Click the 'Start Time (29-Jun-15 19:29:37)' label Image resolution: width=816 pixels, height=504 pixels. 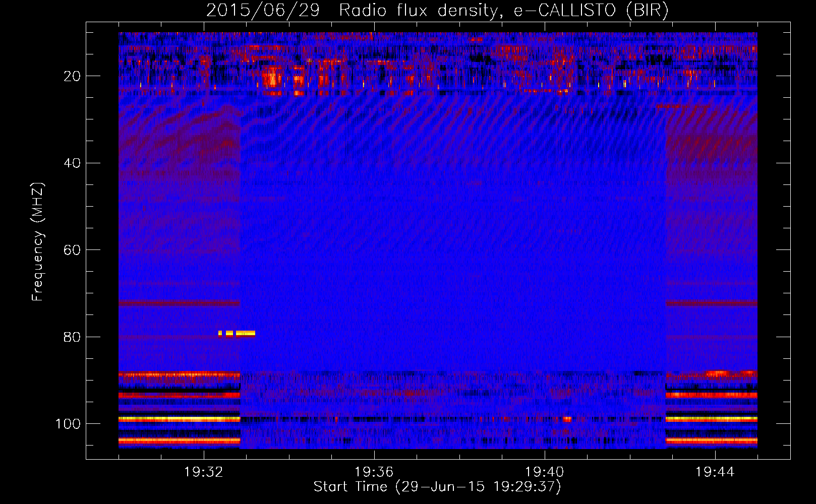tap(437, 487)
